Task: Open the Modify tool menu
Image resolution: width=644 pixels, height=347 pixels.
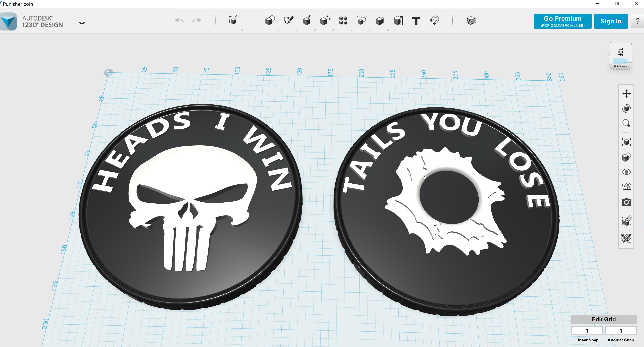Action: click(x=325, y=21)
